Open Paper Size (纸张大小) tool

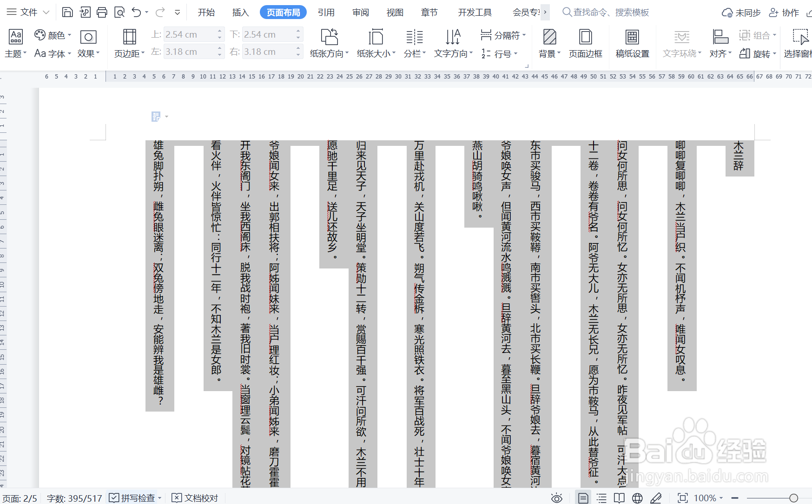tap(376, 43)
